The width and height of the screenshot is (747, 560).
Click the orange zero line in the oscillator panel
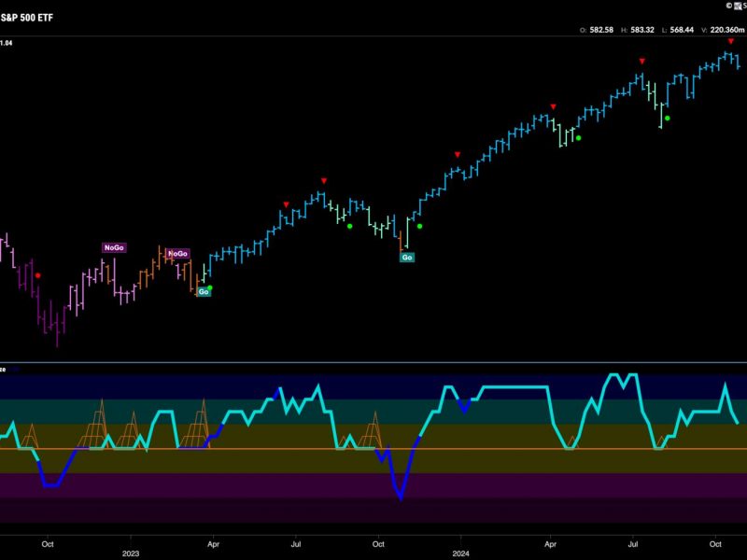point(373,449)
